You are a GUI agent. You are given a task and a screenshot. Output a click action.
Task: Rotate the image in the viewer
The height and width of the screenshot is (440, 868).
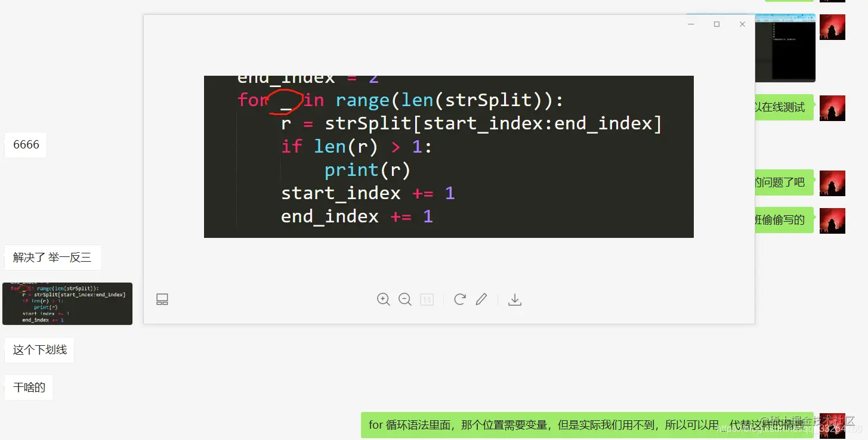(x=459, y=299)
